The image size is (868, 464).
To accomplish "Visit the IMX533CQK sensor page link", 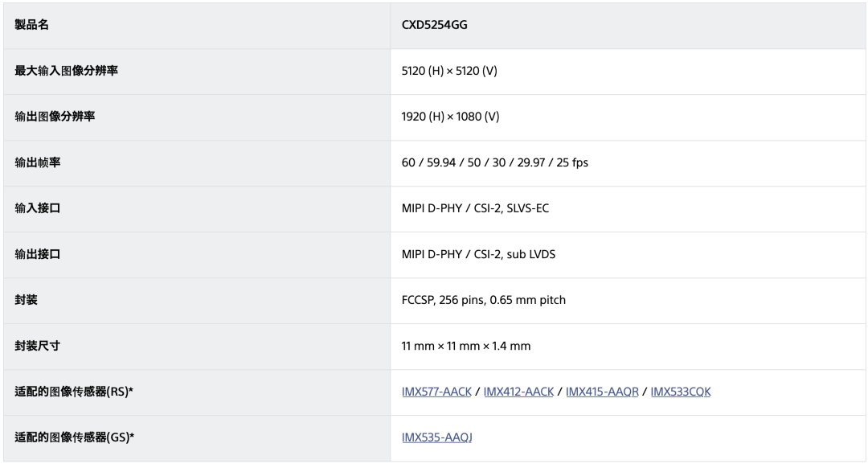I will 681,392.
